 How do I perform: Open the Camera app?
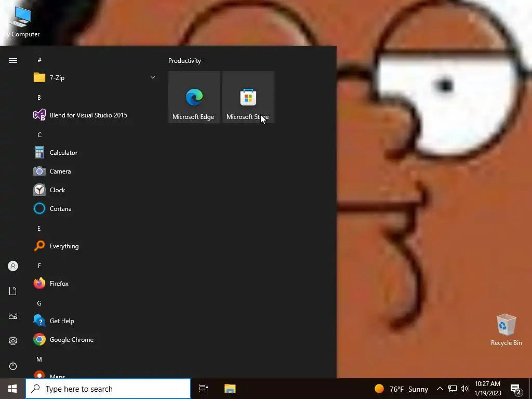pyautogui.click(x=95, y=171)
